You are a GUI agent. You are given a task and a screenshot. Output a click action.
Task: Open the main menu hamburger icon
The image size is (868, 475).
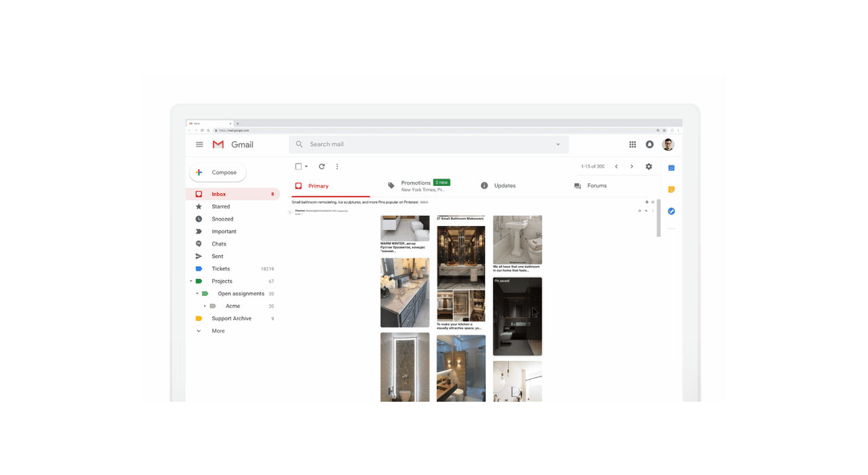coord(199,145)
